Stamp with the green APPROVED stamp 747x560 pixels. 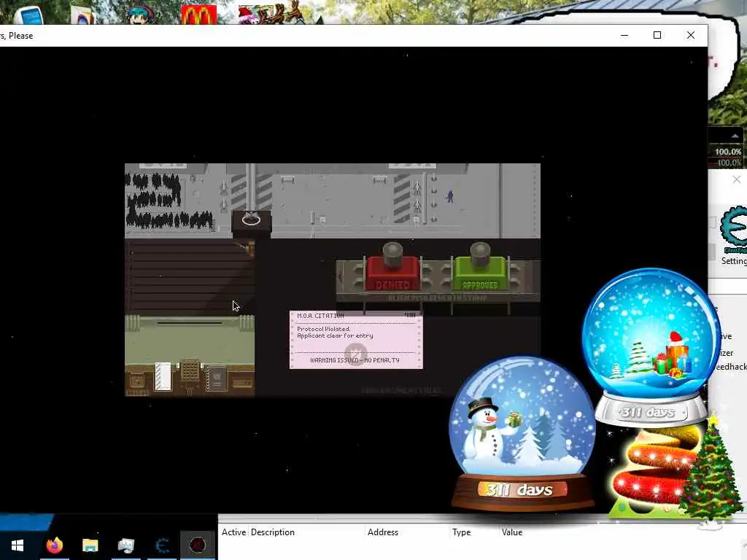coord(480,268)
